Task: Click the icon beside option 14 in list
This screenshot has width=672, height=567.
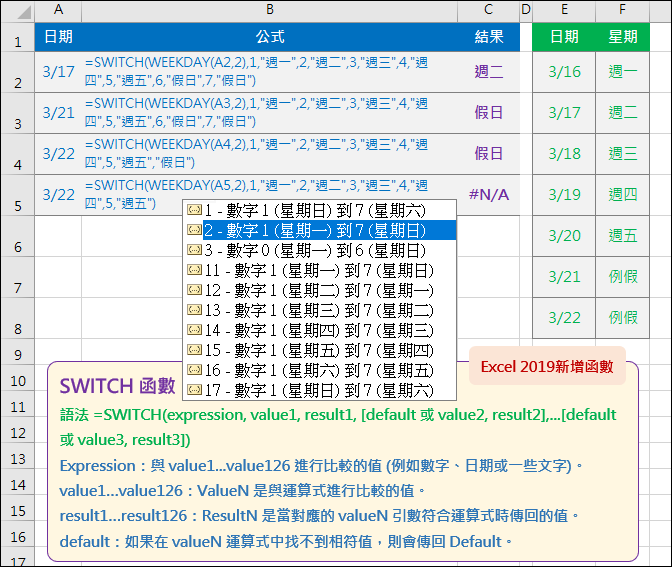Action: (195, 330)
